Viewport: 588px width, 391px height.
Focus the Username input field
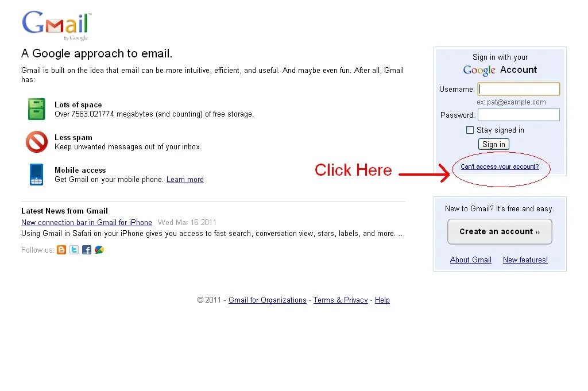coord(519,89)
